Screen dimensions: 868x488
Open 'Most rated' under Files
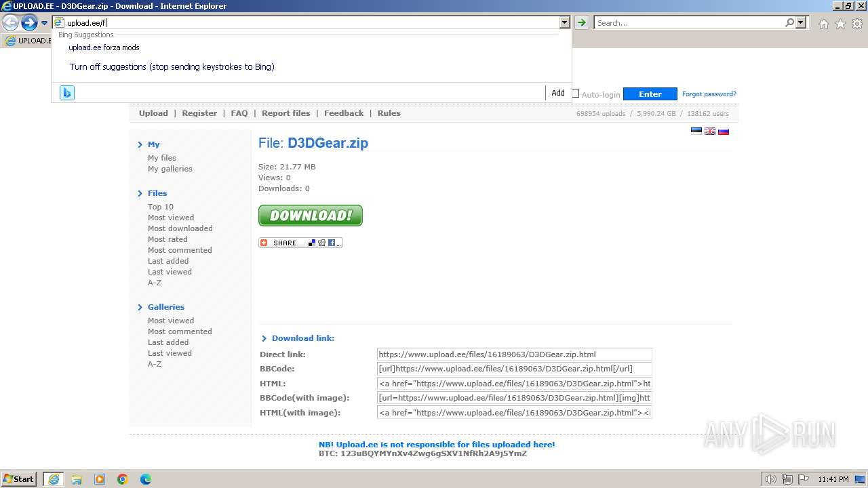(167, 239)
